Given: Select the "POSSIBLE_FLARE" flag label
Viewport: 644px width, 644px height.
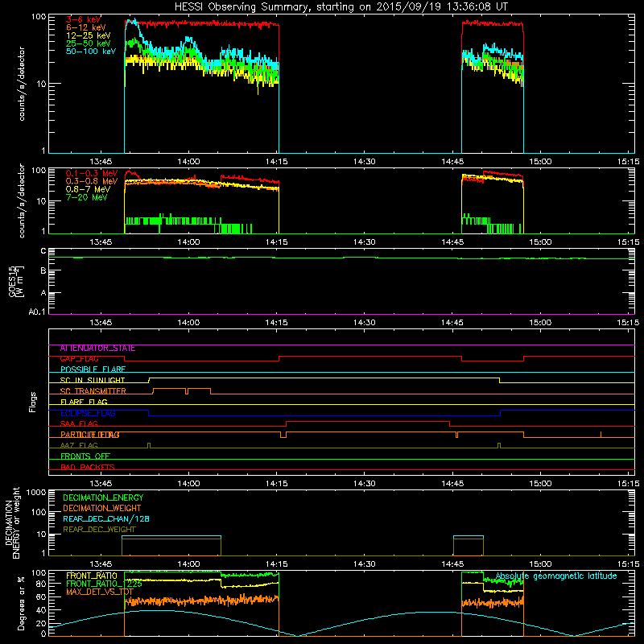Looking at the screenshot, I should click(93, 369).
